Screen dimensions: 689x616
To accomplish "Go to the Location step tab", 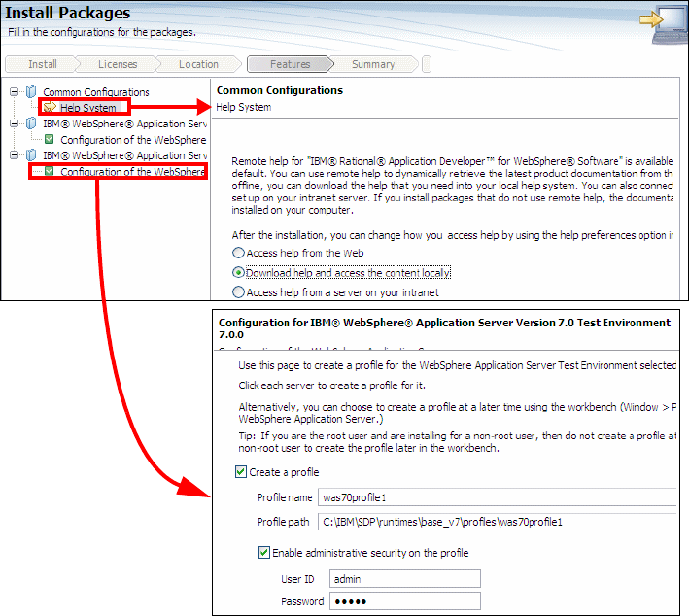I will click(x=198, y=64).
